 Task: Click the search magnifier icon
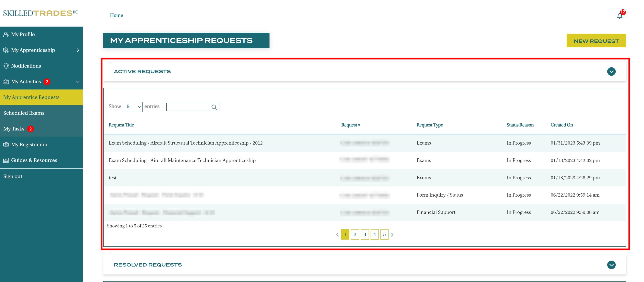pos(214,107)
